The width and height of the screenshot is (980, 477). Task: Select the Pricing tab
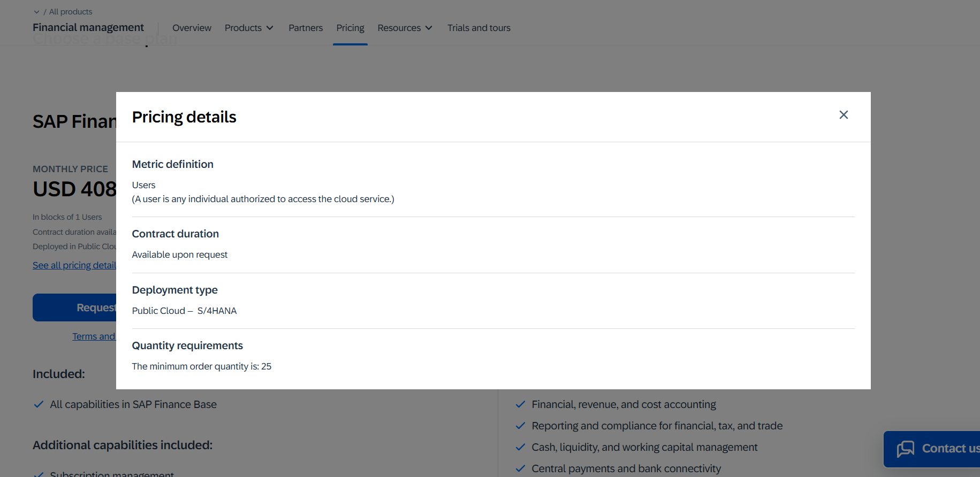coord(350,28)
